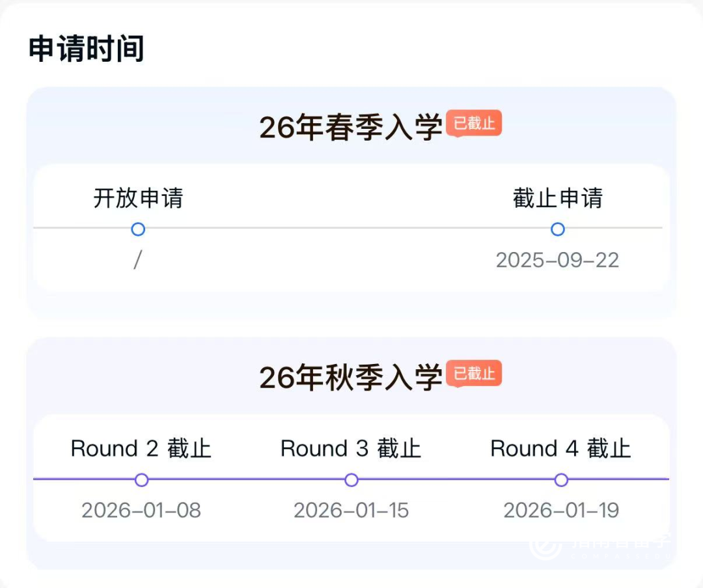Click the 2026-01-08 date text

(x=141, y=511)
